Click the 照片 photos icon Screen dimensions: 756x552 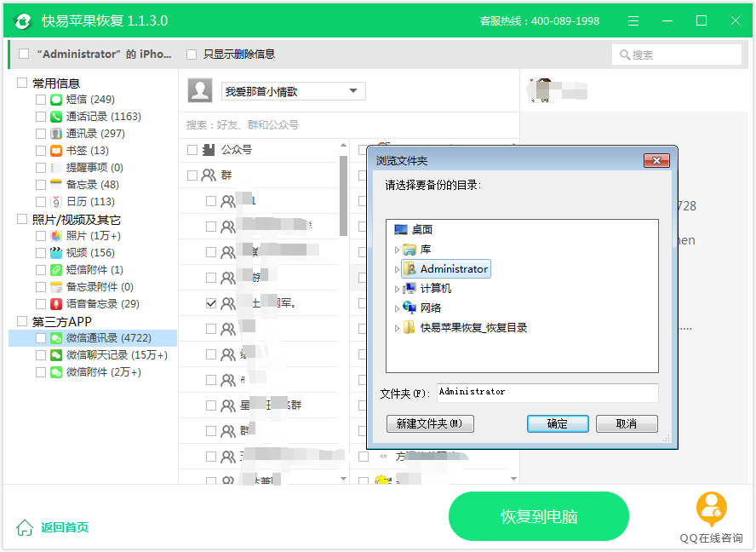[x=56, y=236]
